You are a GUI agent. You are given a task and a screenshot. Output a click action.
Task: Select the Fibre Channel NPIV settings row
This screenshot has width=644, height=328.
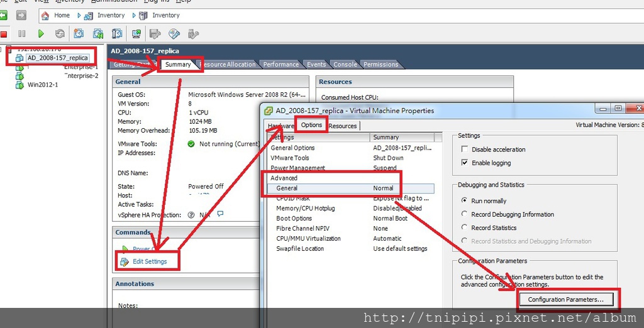350,228
